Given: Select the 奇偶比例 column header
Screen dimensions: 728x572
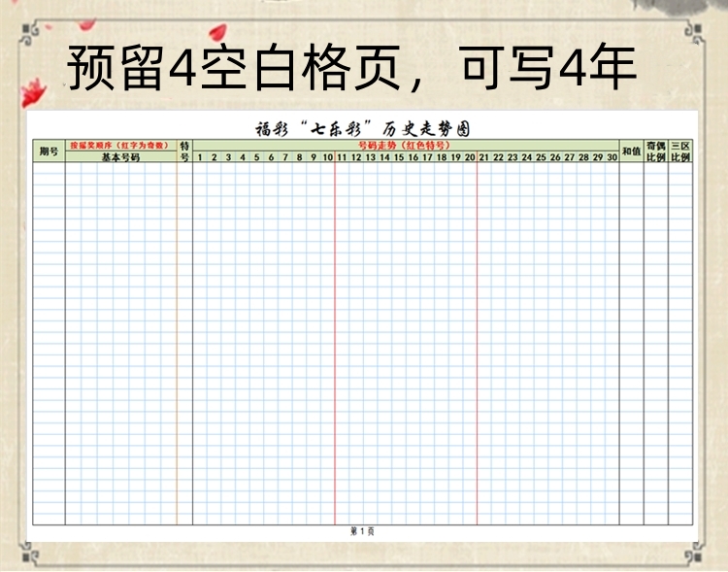Looking at the screenshot, I should click(656, 151).
